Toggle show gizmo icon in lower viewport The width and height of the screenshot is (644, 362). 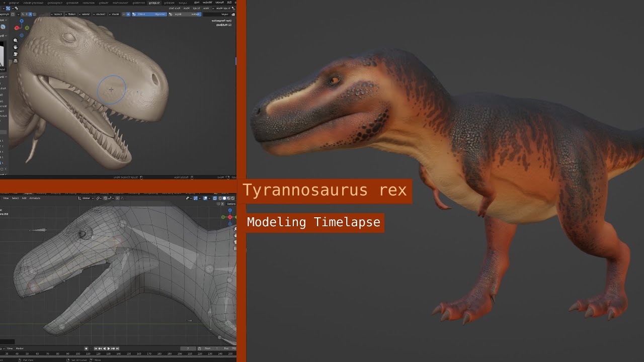[195, 198]
